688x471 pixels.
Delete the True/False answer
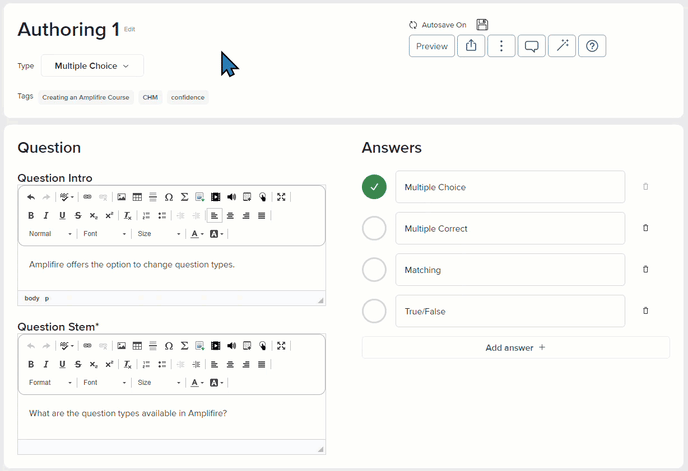pyautogui.click(x=645, y=310)
